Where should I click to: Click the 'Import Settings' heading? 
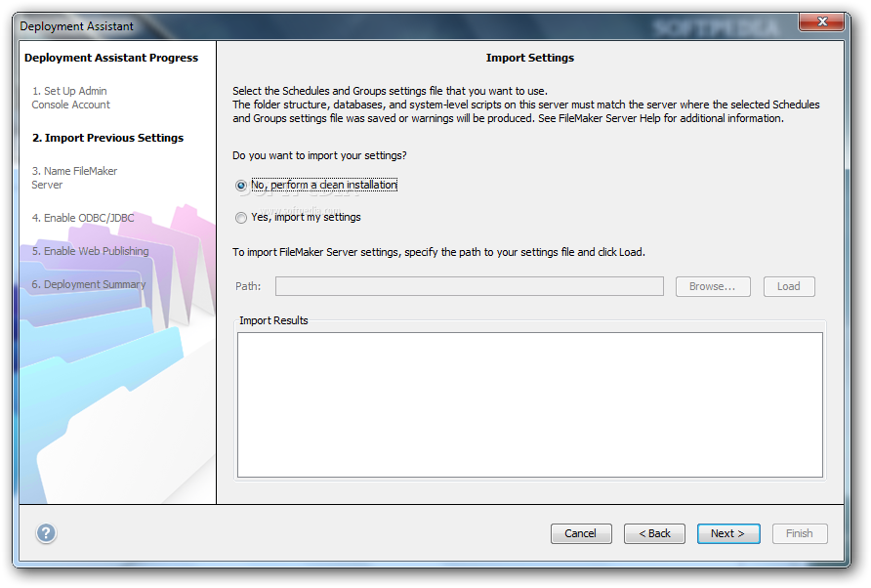(x=530, y=58)
